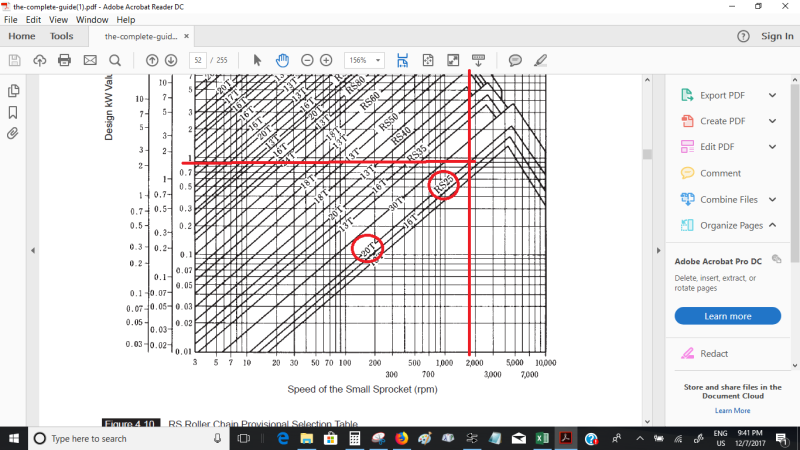
Task: Switch to the Home tab
Action: 21,36
